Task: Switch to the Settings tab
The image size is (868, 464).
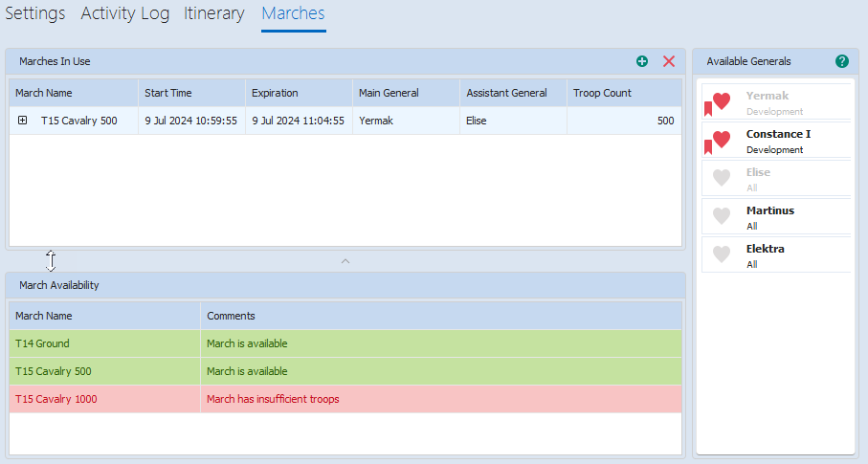Action: (35, 13)
